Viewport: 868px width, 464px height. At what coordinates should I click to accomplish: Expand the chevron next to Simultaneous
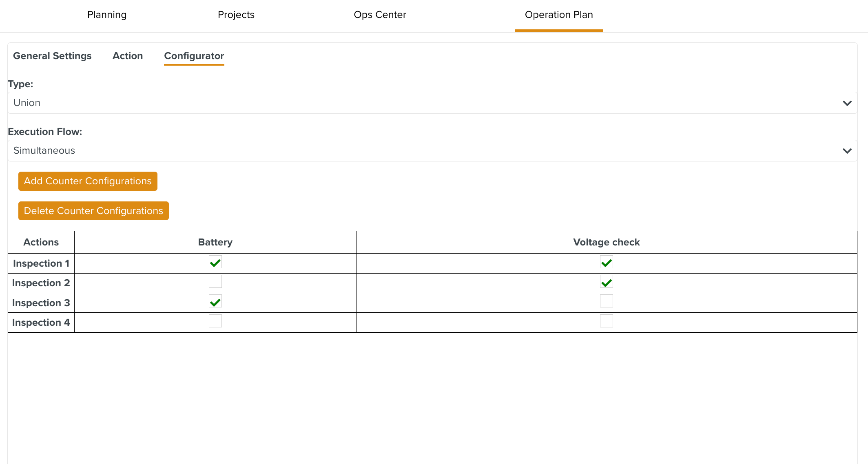point(848,150)
